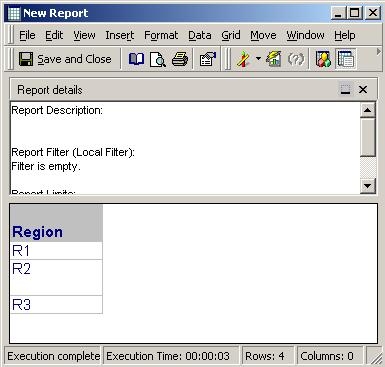Viewport: 385px width, 367px height.
Task: Open the Move menu
Action: tap(263, 35)
